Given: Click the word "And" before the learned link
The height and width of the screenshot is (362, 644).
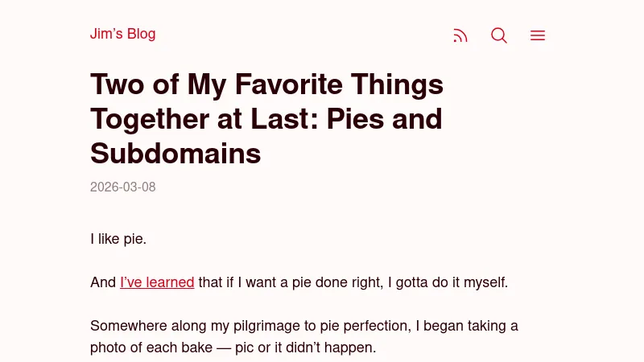Looking at the screenshot, I should pyautogui.click(x=103, y=282).
